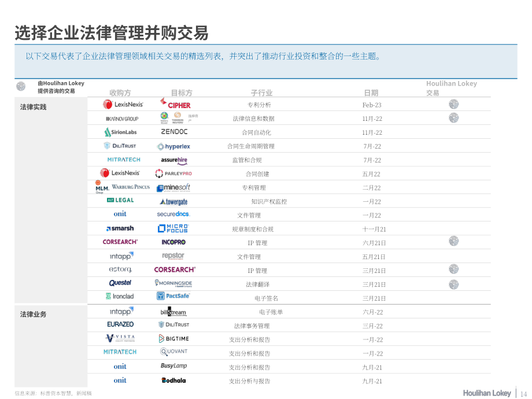The image size is (532, 399).
Task: Click the Mitratech logo beside assurehire
Action: 124,160
